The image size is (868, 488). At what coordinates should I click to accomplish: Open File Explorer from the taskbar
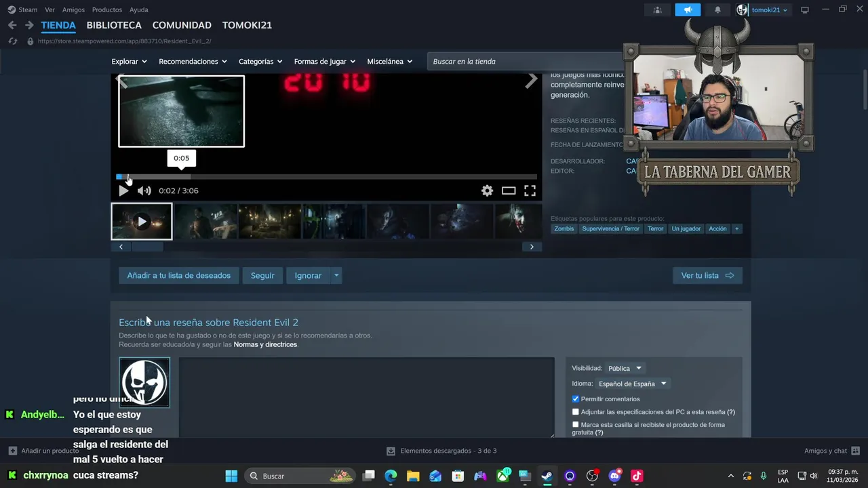[413, 476]
